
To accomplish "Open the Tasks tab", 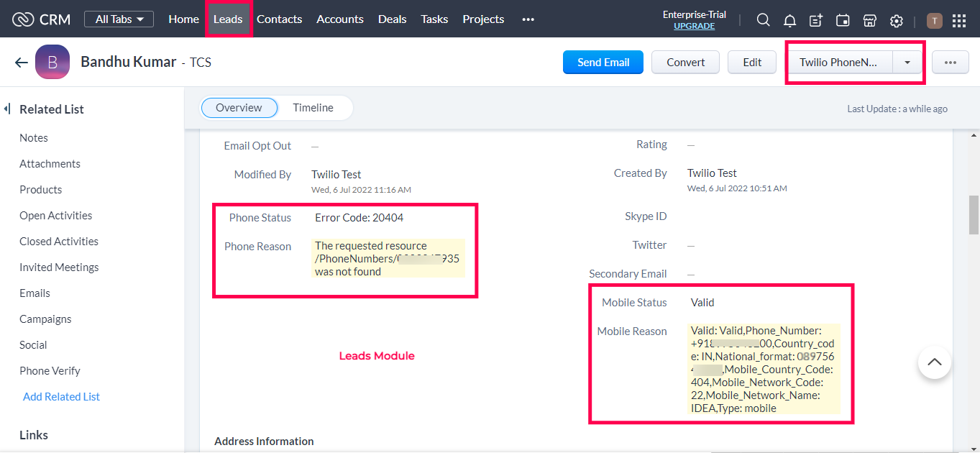I will [434, 19].
